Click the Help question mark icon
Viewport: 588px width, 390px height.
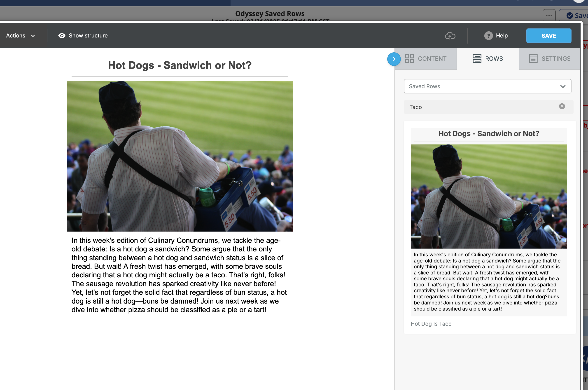tap(488, 36)
